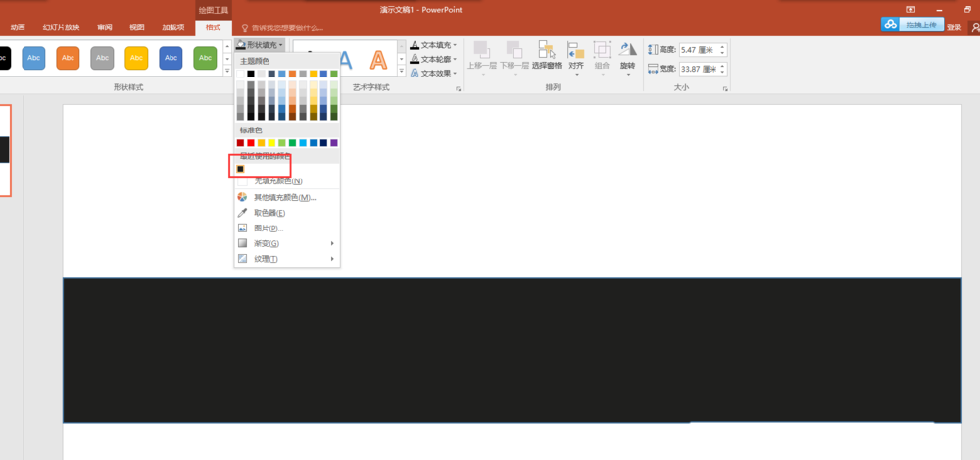Apply the orange Abc shape style
Viewport: 980px width, 460px height.
pos(68,58)
